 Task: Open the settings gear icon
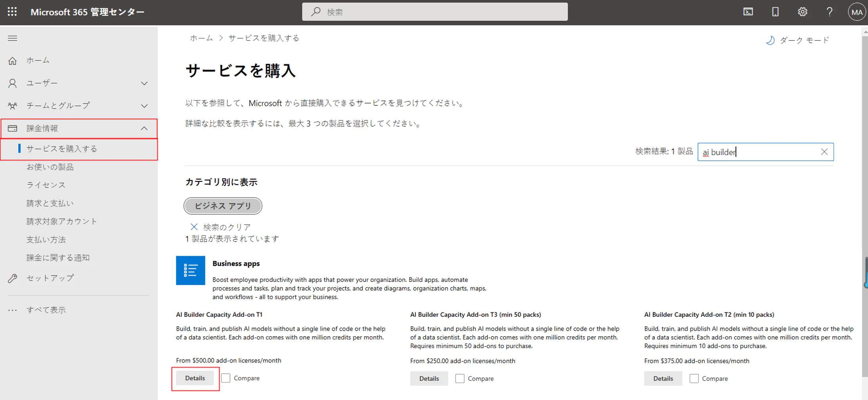pos(803,12)
